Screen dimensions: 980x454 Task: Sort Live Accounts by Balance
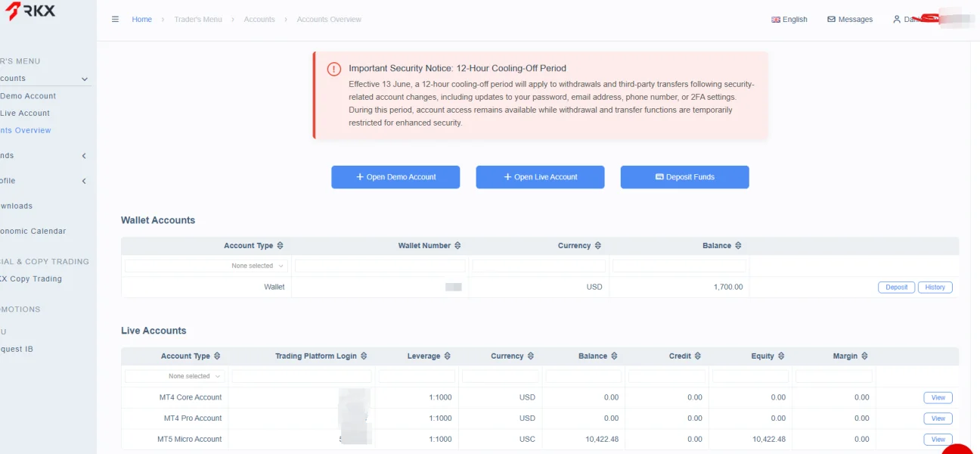[x=614, y=356]
